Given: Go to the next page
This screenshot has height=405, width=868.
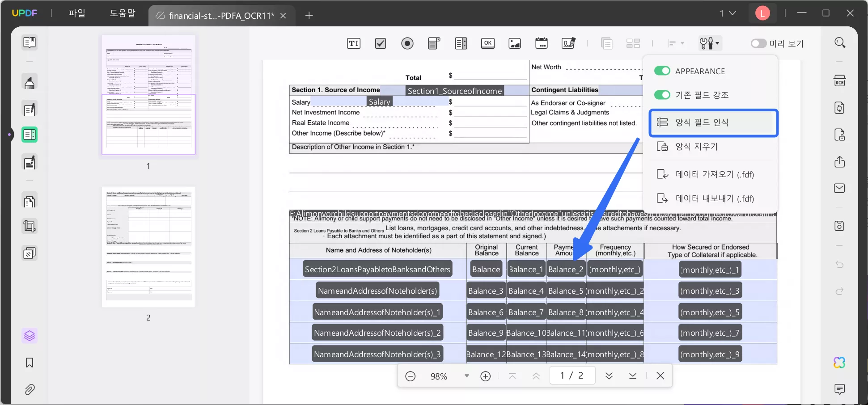Looking at the screenshot, I should tap(609, 376).
